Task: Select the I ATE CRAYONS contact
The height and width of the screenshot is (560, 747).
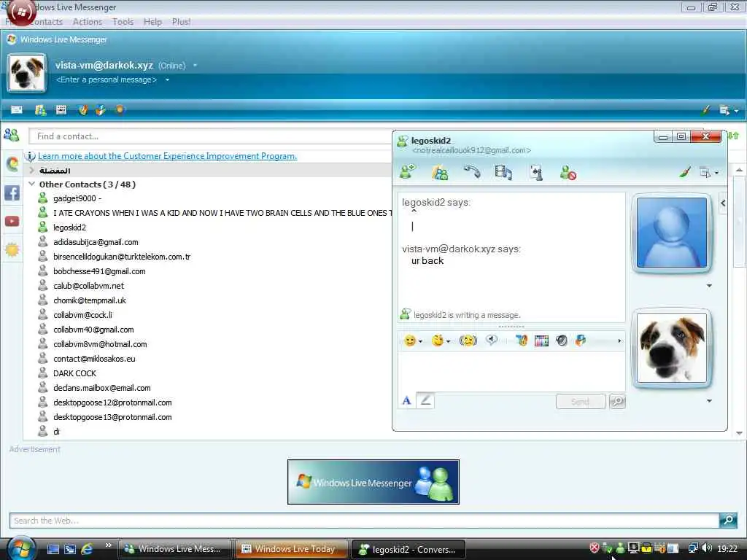Action: (222, 213)
